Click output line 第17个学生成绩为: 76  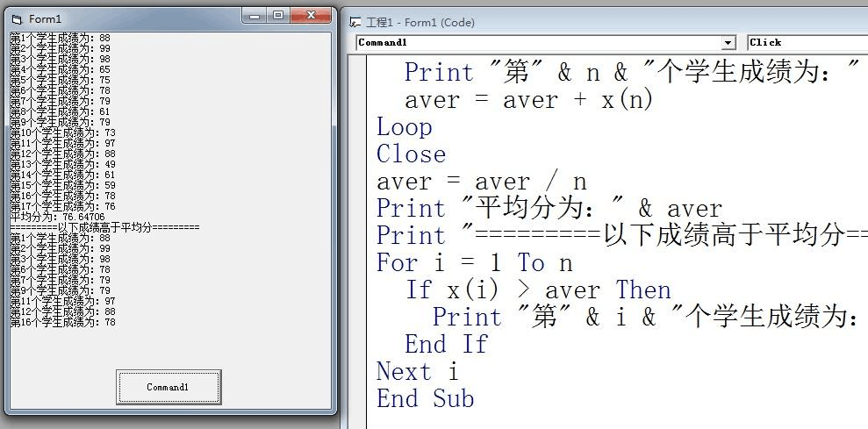click(x=63, y=206)
